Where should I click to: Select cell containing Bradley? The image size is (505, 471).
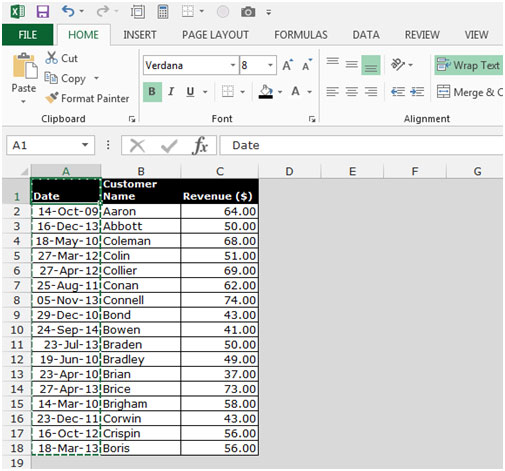(x=140, y=359)
